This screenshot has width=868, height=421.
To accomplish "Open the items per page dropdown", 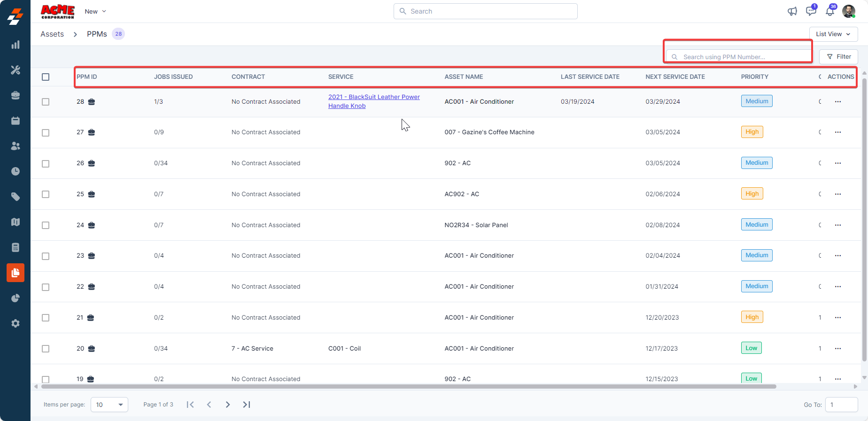I will pyautogui.click(x=109, y=405).
